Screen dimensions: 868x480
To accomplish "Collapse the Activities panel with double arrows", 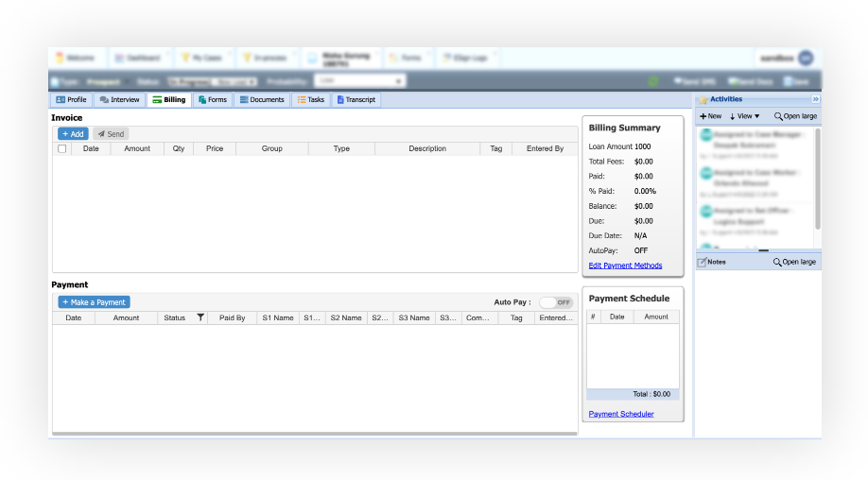I will [815, 99].
